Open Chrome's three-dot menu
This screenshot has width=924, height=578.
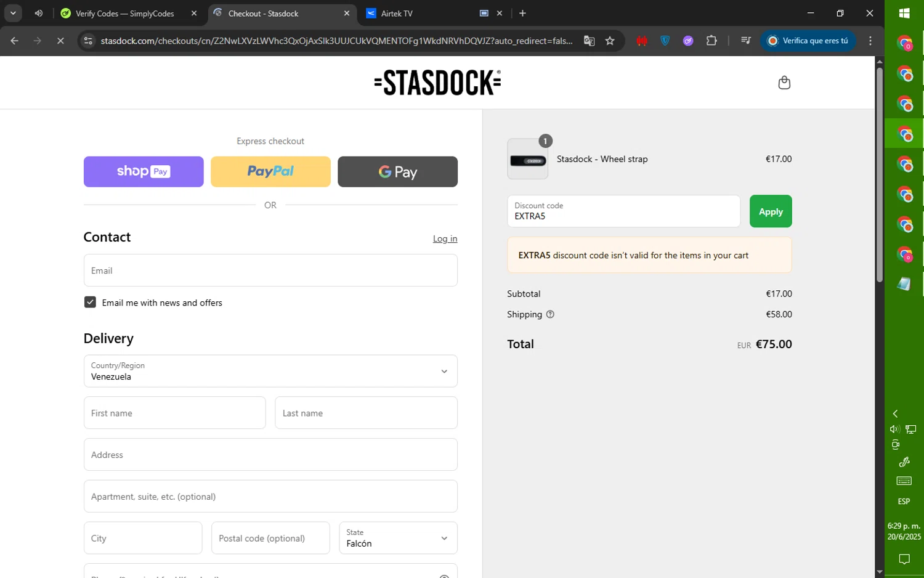coord(870,41)
